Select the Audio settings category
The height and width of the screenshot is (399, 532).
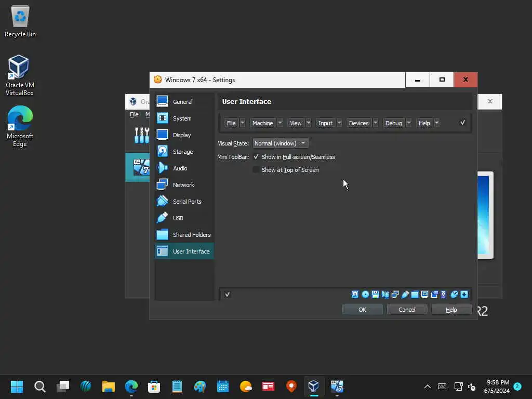184,168
